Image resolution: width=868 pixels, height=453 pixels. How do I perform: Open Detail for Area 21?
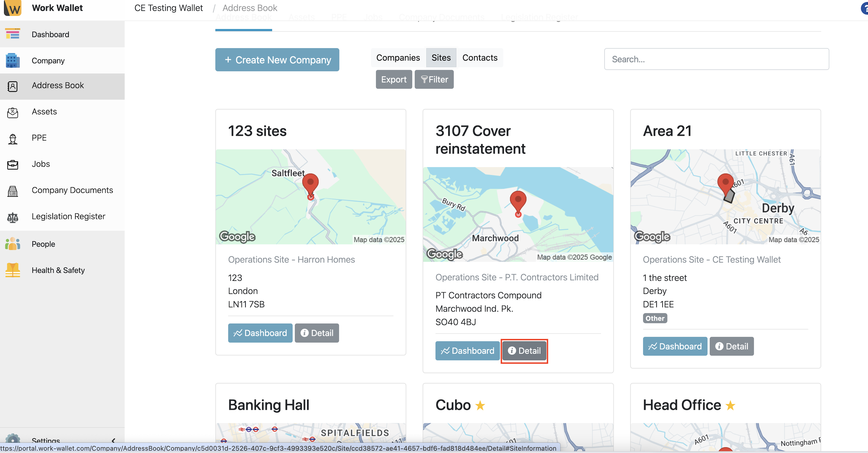731,346
